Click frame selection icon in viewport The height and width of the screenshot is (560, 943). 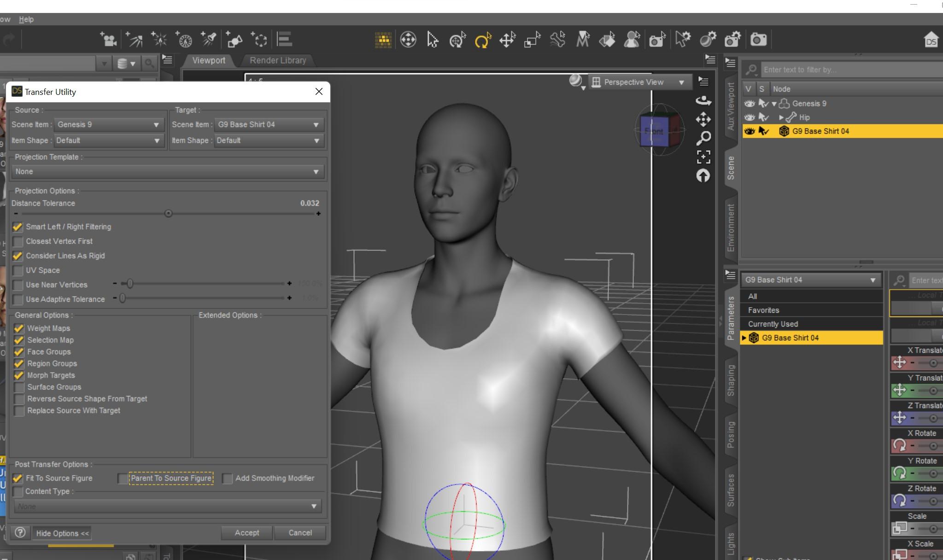(703, 157)
